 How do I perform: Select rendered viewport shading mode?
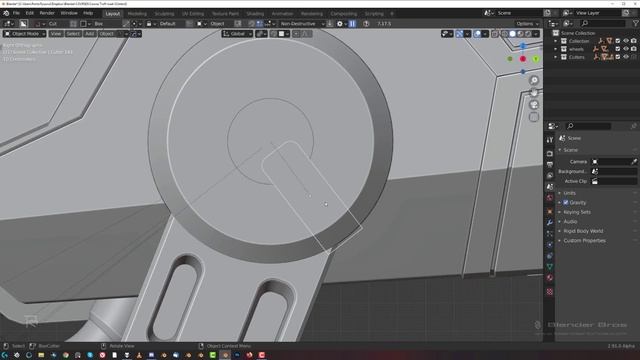coord(528,33)
